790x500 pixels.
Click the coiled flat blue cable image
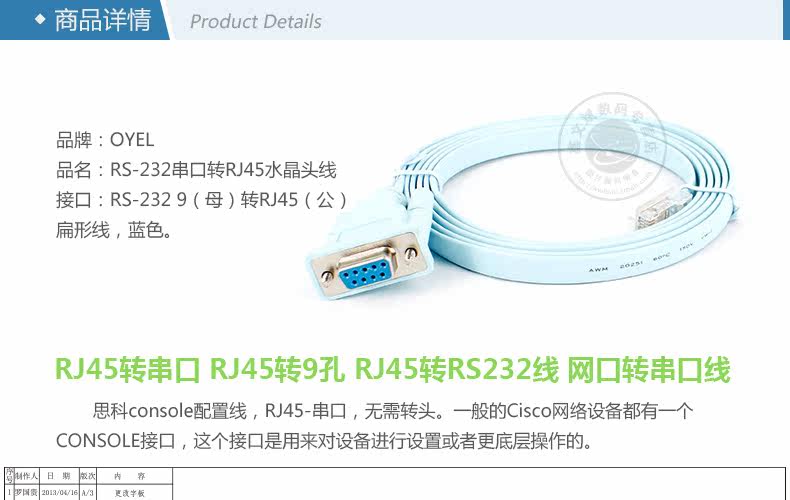[524, 204]
